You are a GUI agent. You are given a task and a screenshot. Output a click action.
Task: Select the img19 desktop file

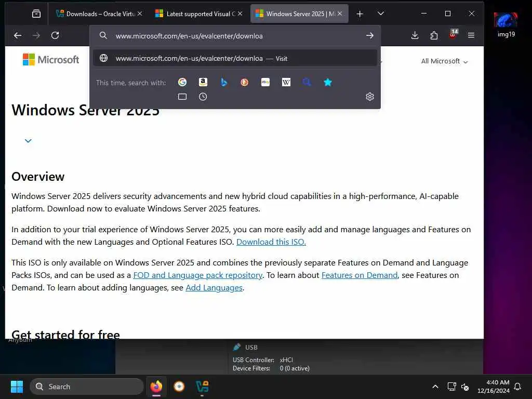point(506,24)
